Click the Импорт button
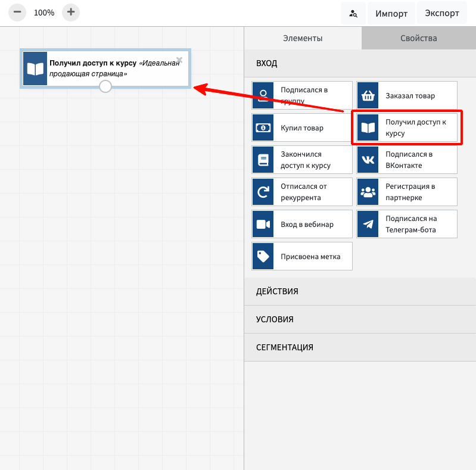 391,14
